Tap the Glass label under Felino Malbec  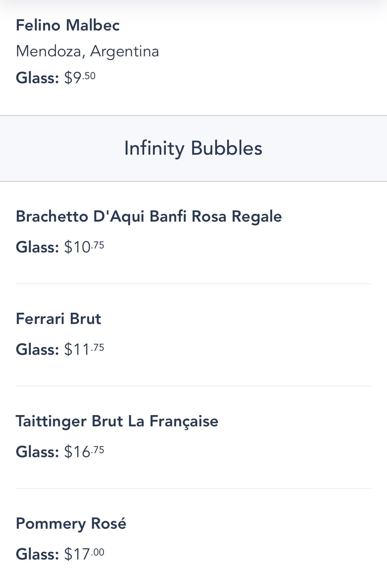click(x=37, y=78)
